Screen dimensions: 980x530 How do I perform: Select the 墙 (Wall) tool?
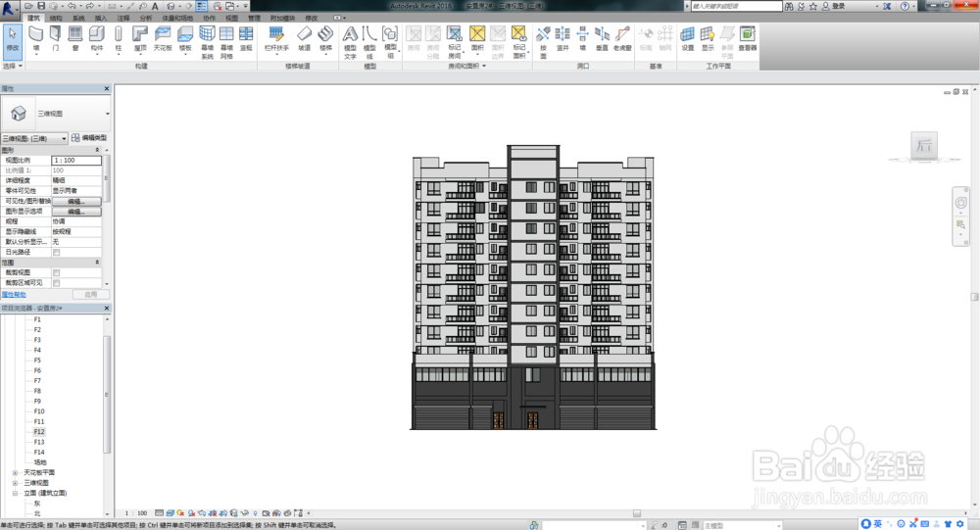[x=36, y=39]
